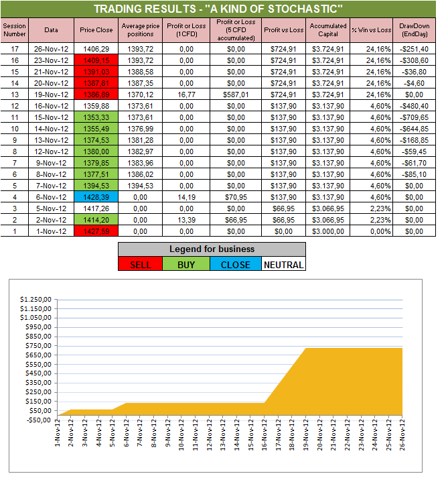
Task: Select drawdown cell '-$480,40'
Action: [415, 106]
